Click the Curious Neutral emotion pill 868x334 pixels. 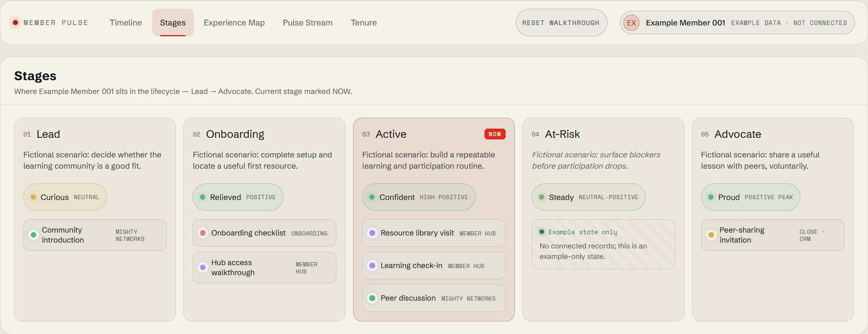(x=65, y=197)
